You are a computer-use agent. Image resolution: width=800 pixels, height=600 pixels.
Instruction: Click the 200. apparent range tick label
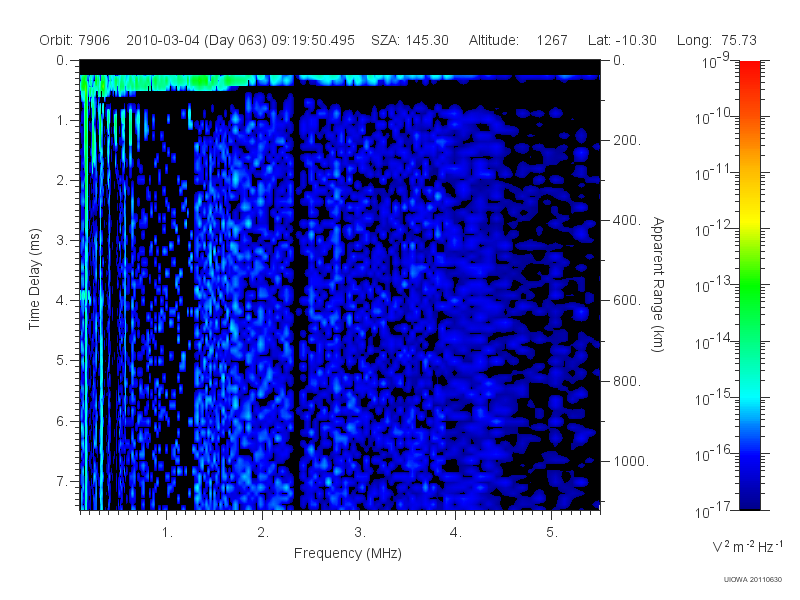[x=627, y=140]
